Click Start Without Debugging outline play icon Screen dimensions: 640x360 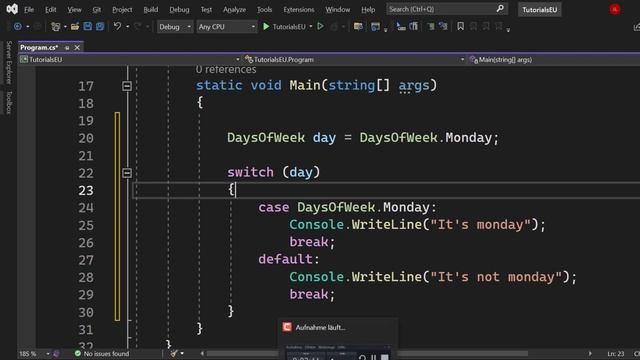(x=320, y=27)
